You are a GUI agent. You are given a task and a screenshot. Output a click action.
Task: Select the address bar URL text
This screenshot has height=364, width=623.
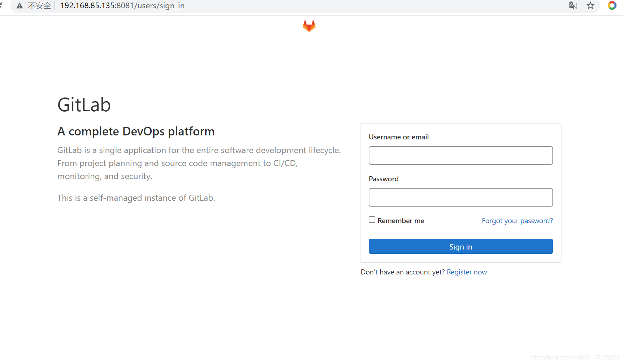click(122, 6)
